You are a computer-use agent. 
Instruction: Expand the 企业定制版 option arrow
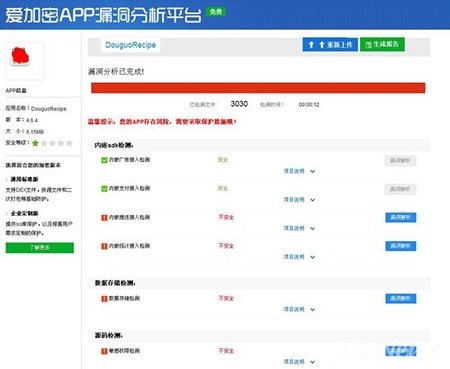(7, 214)
